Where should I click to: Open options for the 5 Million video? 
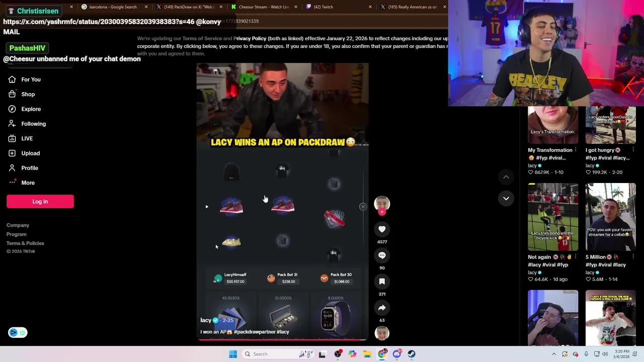[x=632, y=257]
